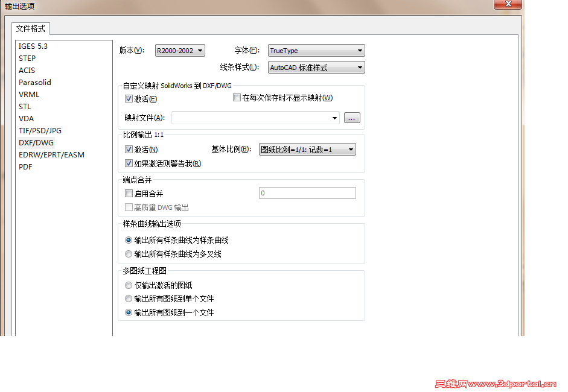Open the 版本 R2000-2002 dropdown
The image size is (568, 392).
(x=180, y=51)
